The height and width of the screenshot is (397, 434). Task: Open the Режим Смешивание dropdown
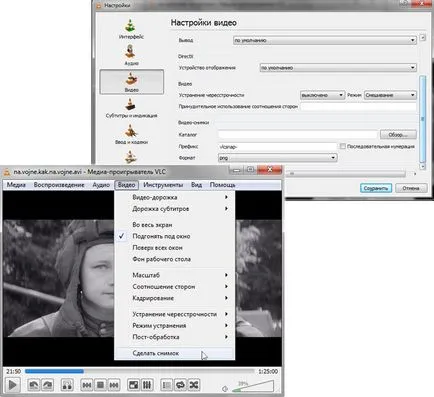click(x=390, y=95)
